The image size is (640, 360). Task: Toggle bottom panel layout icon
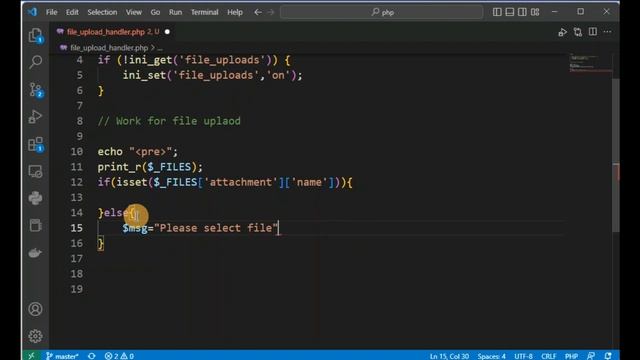click(509, 12)
